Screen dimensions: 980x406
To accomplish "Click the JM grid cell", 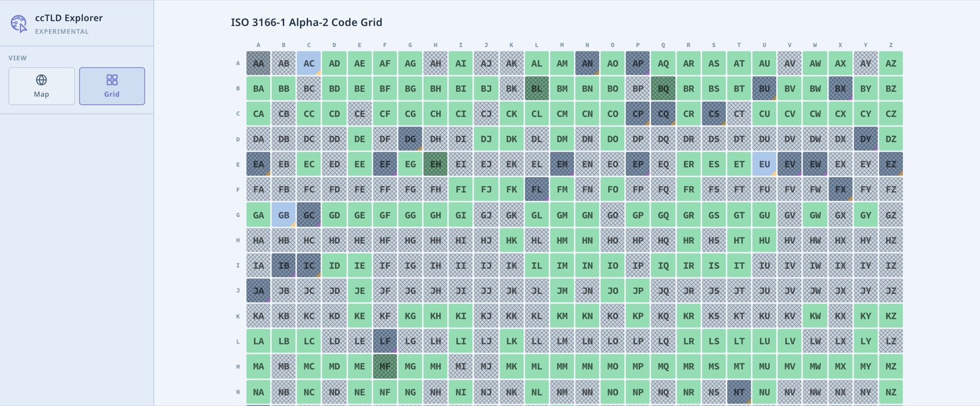I will 562,291.
